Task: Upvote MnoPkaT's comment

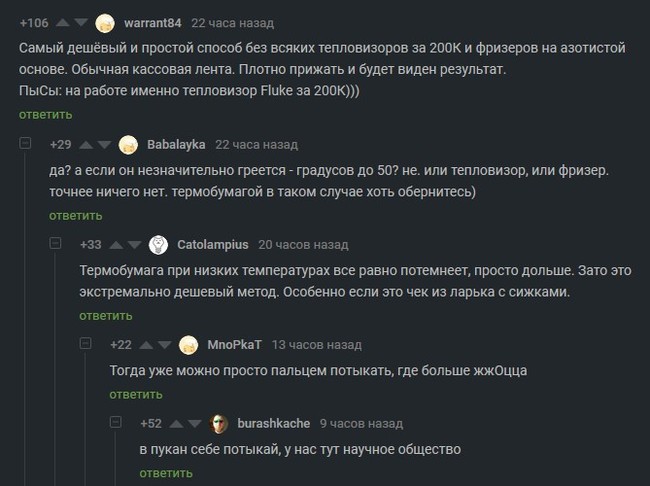Action: click(x=146, y=345)
